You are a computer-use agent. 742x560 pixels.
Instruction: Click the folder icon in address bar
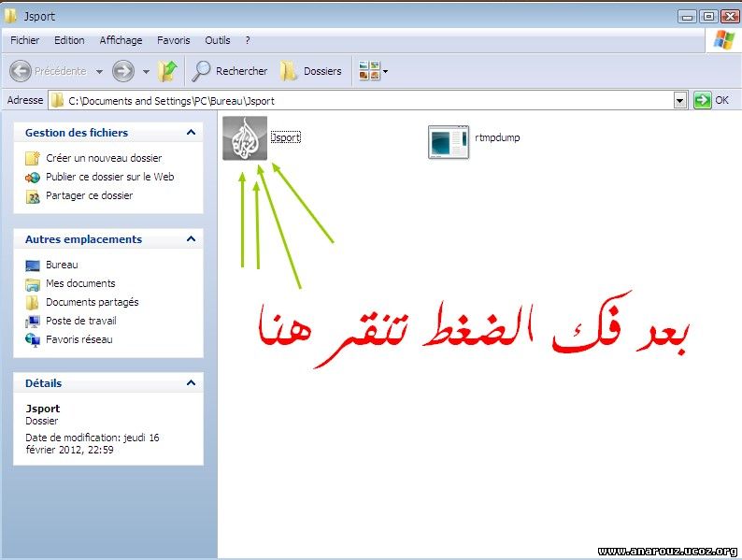pyautogui.click(x=57, y=100)
